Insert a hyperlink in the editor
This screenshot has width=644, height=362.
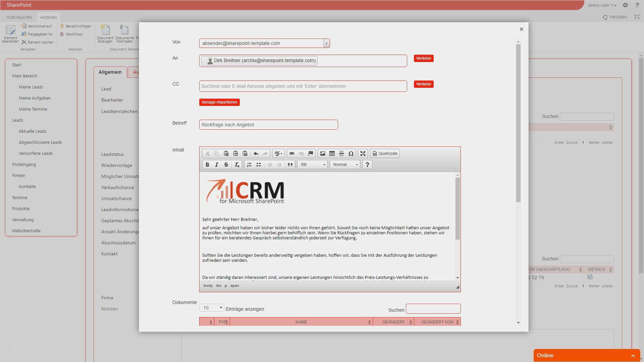click(291, 154)
